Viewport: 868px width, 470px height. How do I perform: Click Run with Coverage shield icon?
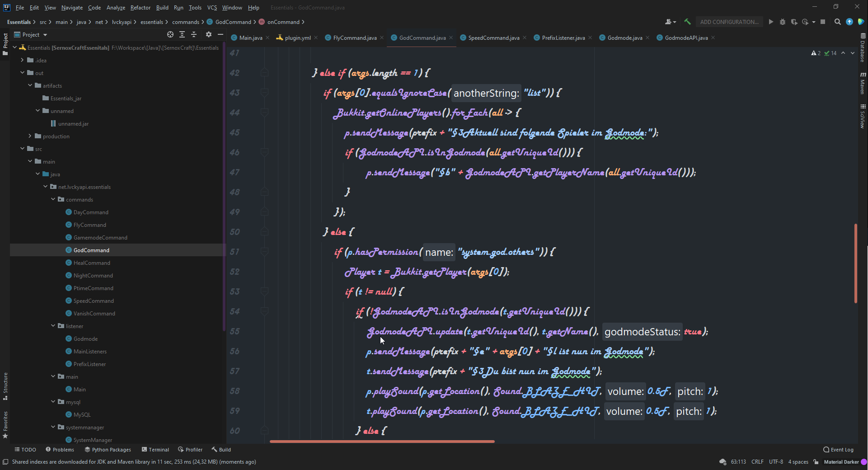coord(794,22)
